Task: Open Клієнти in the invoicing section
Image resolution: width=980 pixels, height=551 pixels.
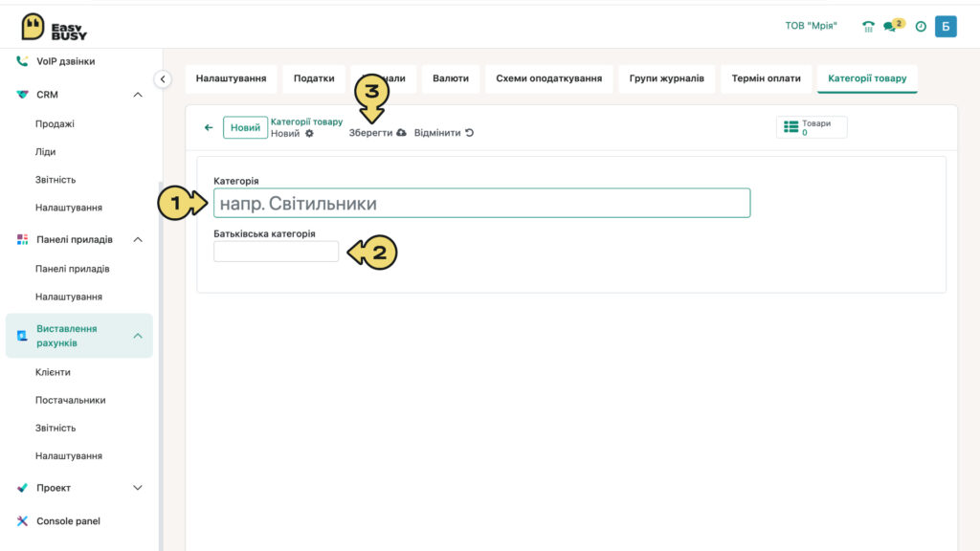Action: click(53, 372)
